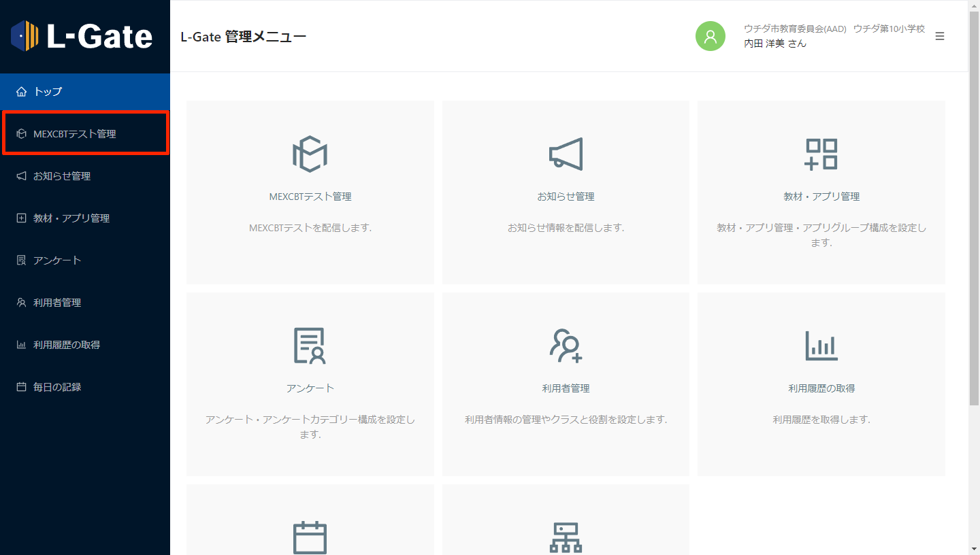This screenshot has width=980, height=555.
Task: Click the 利用履歴の取得 card title
Action: tap(821, 388)
